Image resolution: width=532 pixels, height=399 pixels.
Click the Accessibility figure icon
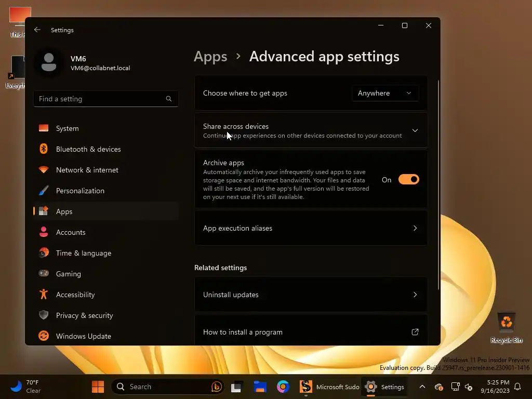point(44,294)
